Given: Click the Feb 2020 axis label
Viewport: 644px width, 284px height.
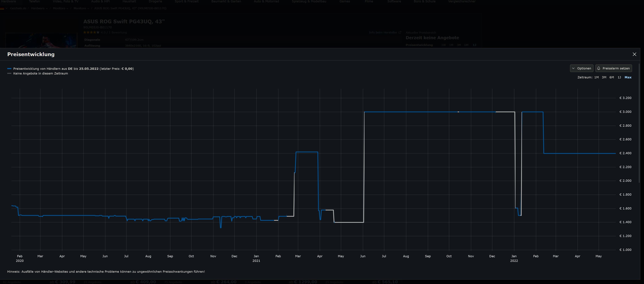Looking at the screenshot, I should point(20,258).
